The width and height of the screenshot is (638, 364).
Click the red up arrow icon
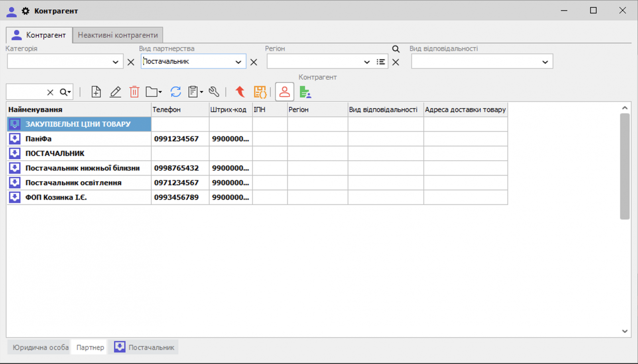coord(240,92)
